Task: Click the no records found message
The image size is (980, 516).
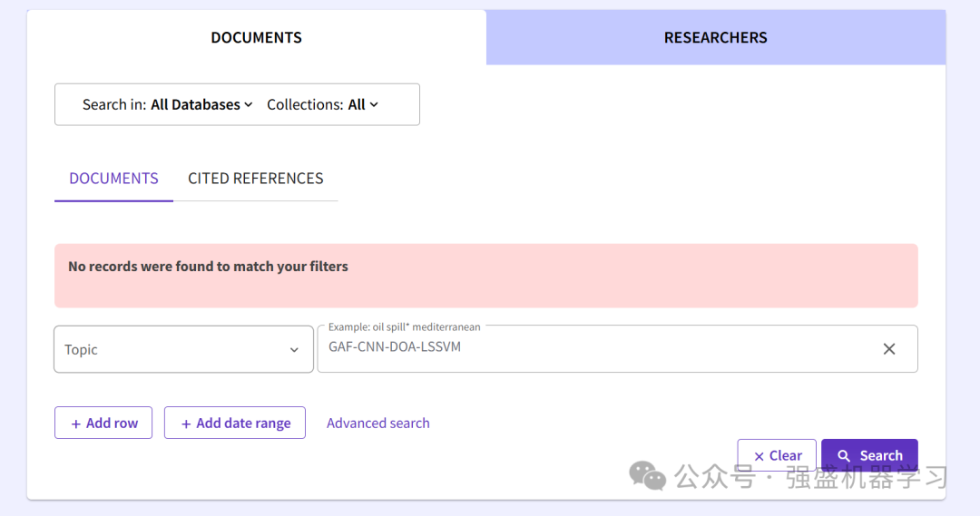Action: [x=486, y=276]
